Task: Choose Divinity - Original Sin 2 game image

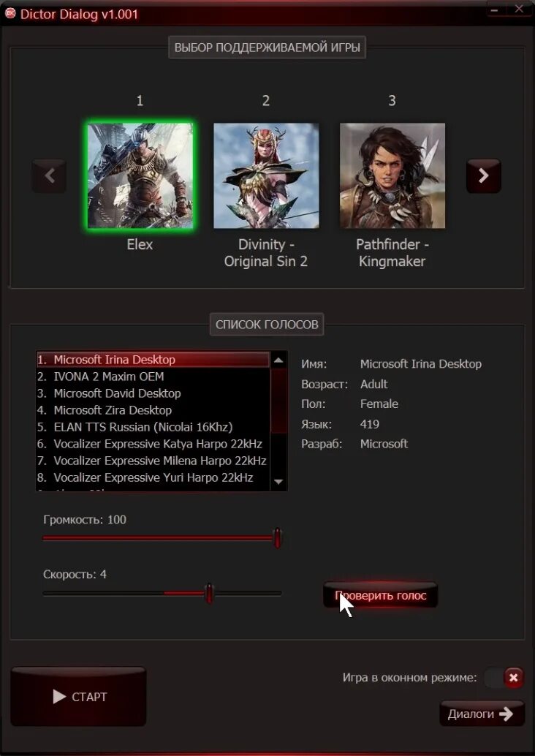Action: [x=266, y=175]
